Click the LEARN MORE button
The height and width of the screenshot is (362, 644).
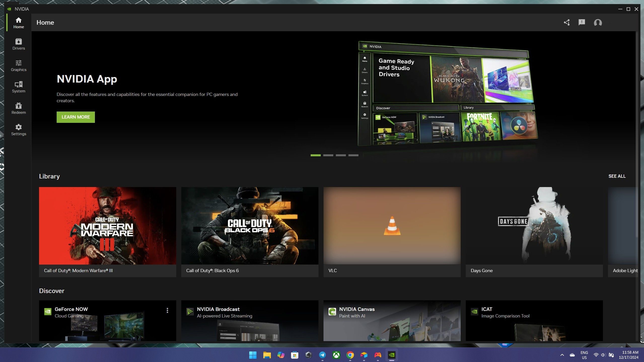click(x=76, y=117)
